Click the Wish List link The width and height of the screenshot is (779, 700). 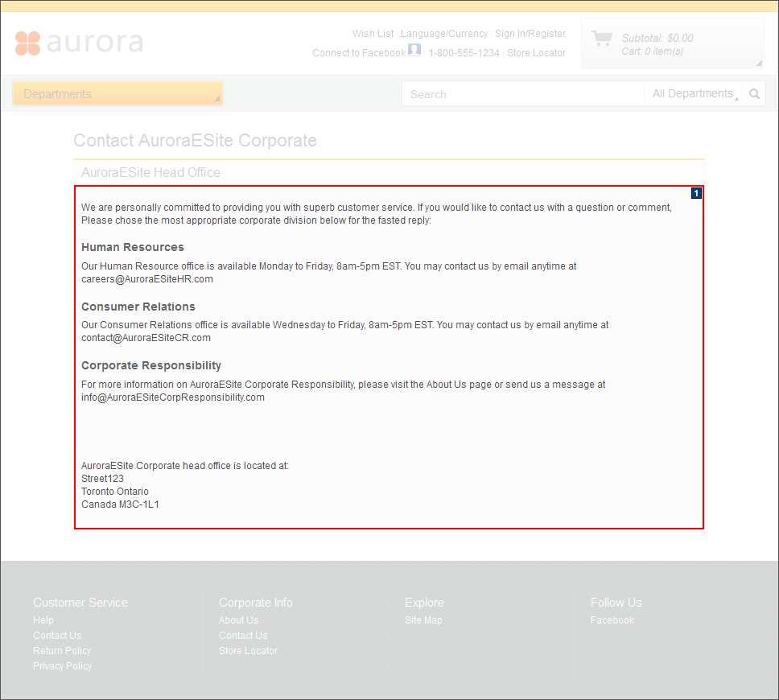pyautogui.click(x=373, y=33)
